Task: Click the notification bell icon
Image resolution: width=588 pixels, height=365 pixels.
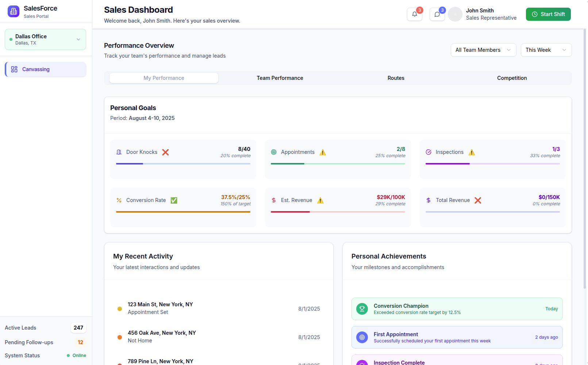Action: 414,14
